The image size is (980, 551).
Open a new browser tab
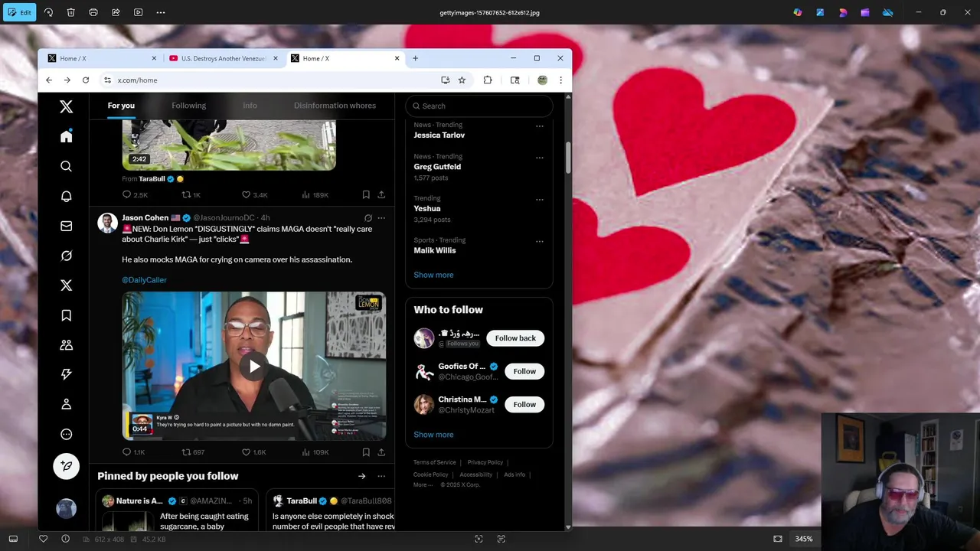(x=415, y=58)
